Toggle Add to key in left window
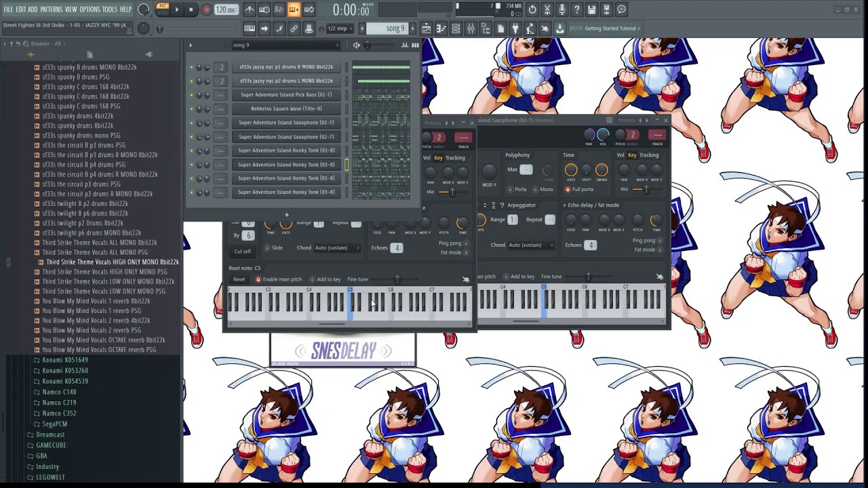The image size is (868, 488). 325,279
